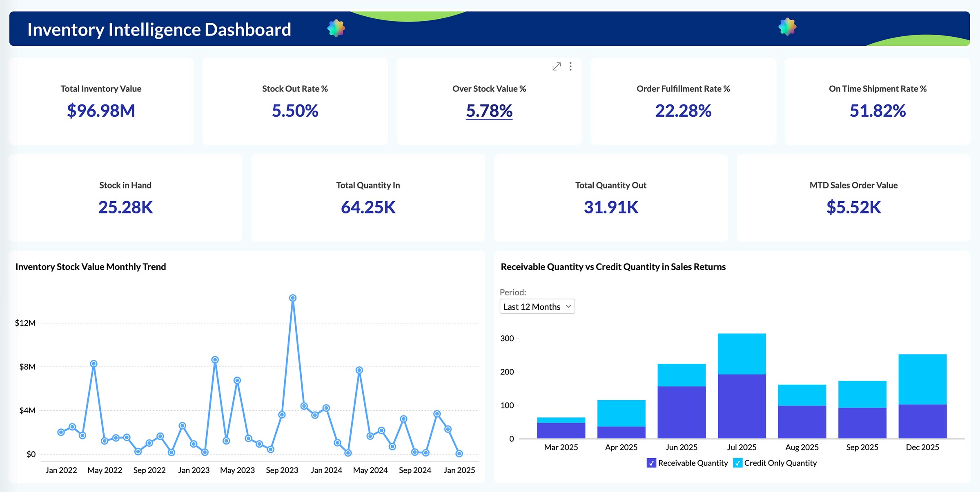Image resolution: width=980 pixels, height=492 pixels.
Task: Click the Jun 2025 Receivable Quantity bar
Action: [682, 412]
